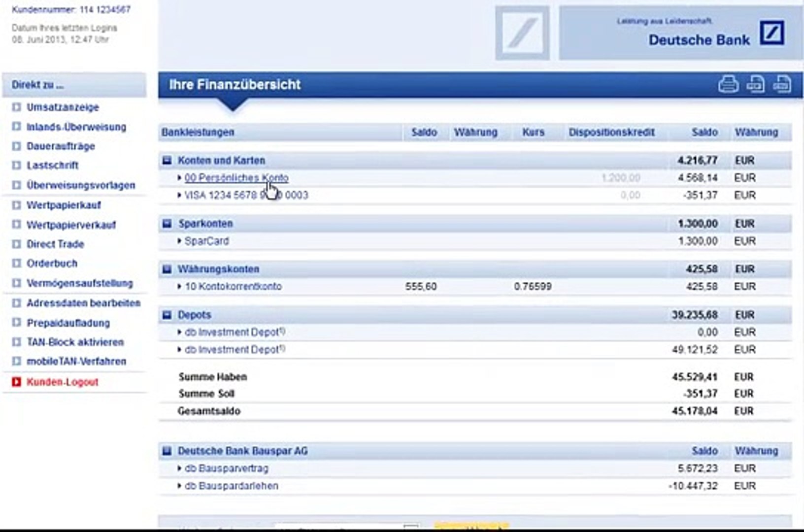Click the square icon beside Daueraufträge

pyautogui.click(x=17, y=146)
